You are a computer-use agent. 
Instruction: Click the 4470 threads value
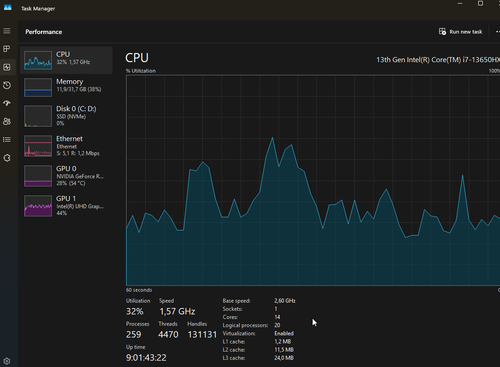[x=168, y=335]
